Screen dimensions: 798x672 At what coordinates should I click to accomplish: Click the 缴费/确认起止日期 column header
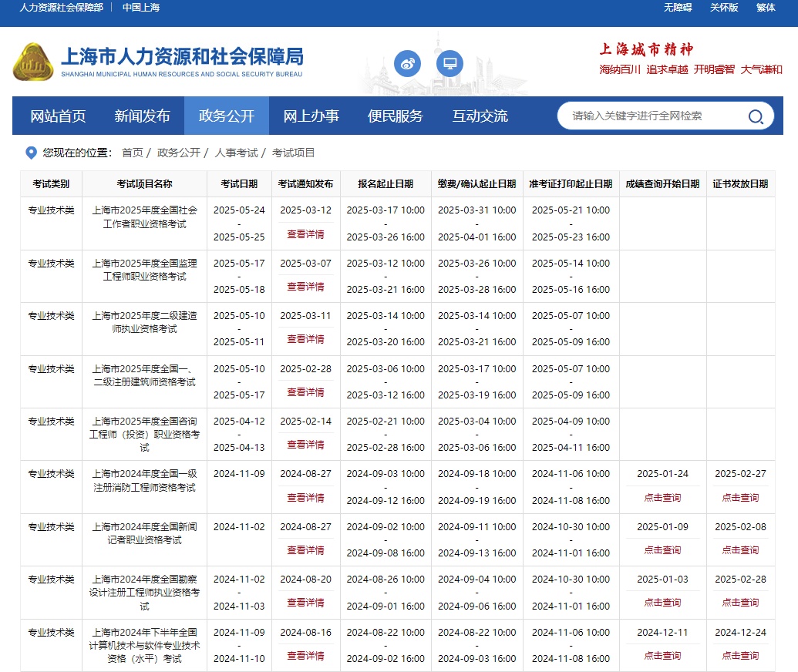tap(476, 184)
